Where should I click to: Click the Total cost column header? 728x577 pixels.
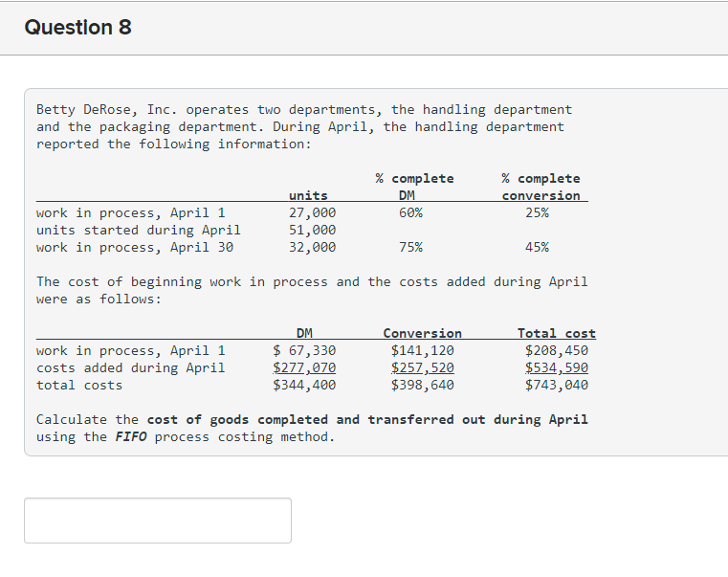[x=557, y=333]
